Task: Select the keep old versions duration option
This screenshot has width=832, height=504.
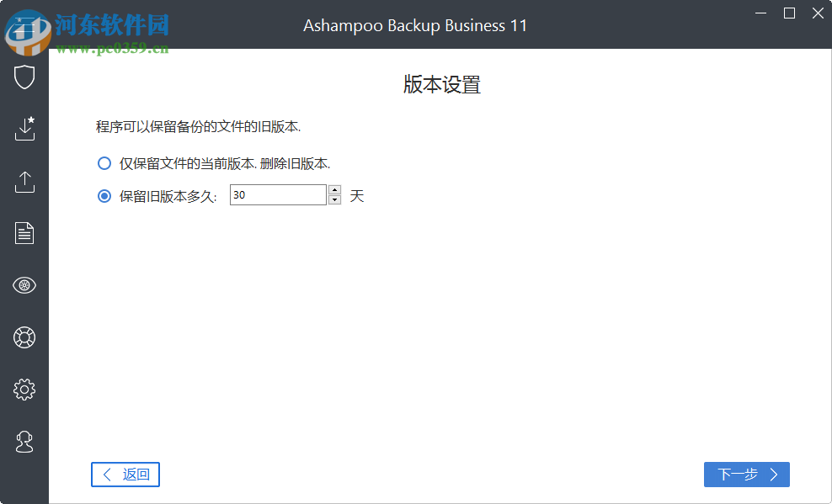Action: [104, 195]
